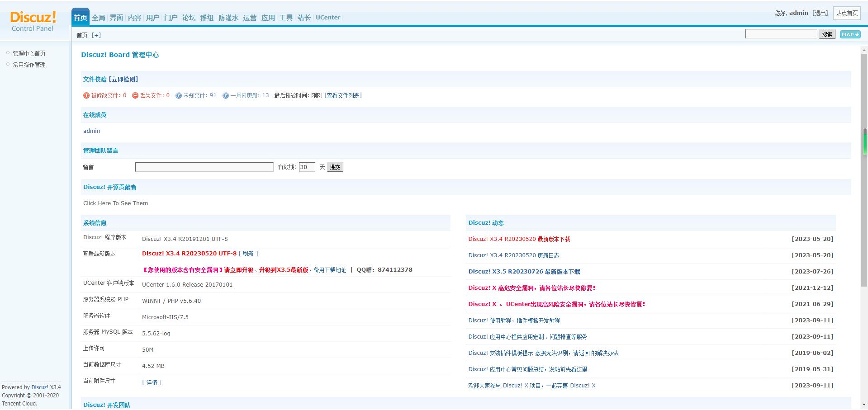The height and width of the screenshot is (410, 868).
Task: Open the UCenter tab
Action: coord(328,18)
